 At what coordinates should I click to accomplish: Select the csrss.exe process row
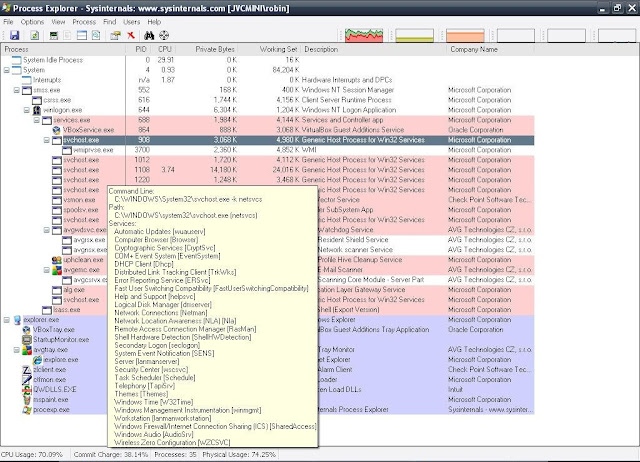coord(267,100)
